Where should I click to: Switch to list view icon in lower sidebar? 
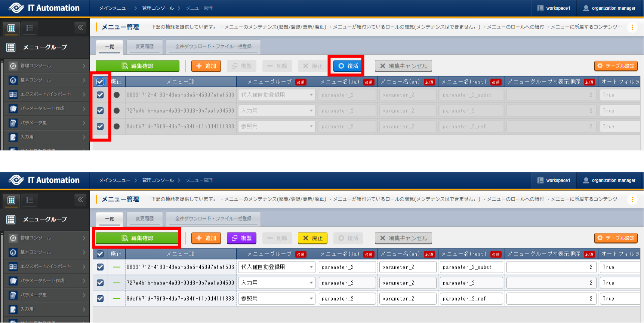(x=30, y=200)
